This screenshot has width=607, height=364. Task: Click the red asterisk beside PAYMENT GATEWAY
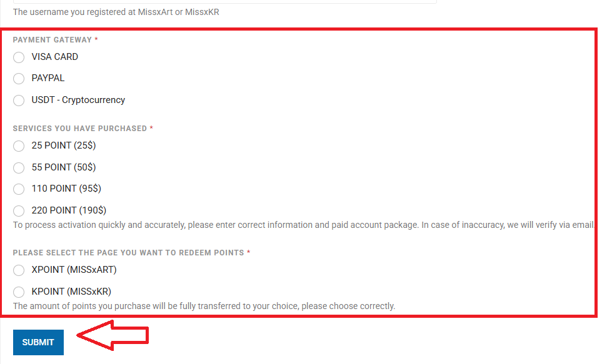(96, 40)
